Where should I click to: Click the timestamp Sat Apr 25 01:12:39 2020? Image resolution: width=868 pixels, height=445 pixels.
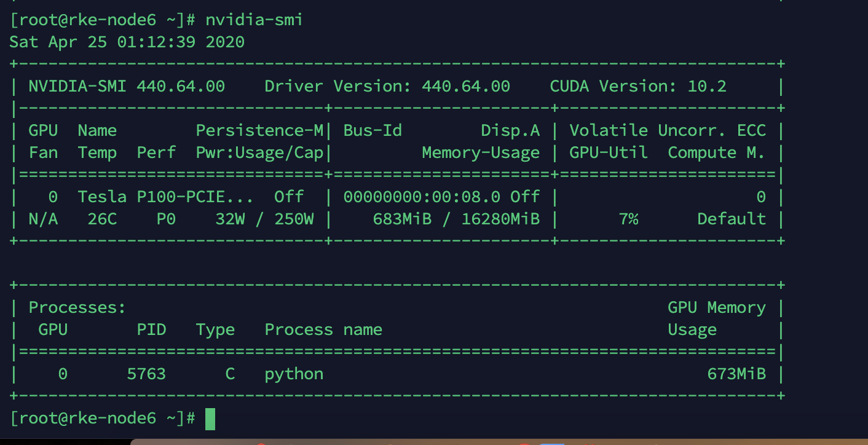coord(127,42)
